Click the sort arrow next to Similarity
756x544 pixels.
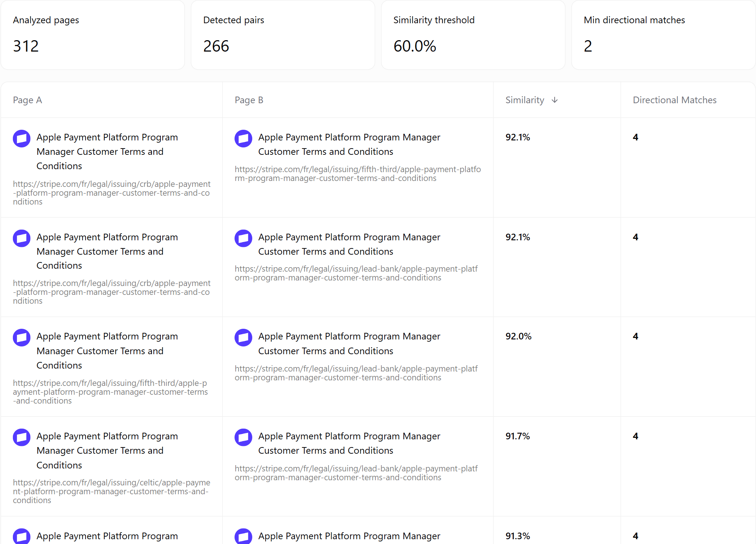[x=554, y=100]
